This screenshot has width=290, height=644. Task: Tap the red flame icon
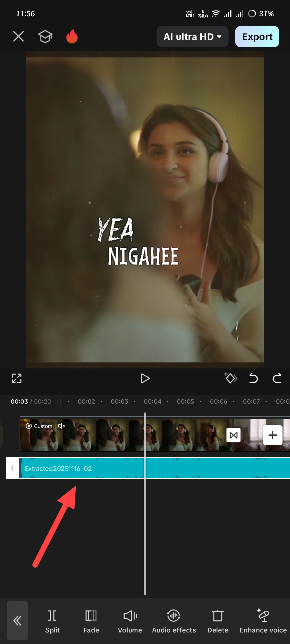tap(72, 36)
